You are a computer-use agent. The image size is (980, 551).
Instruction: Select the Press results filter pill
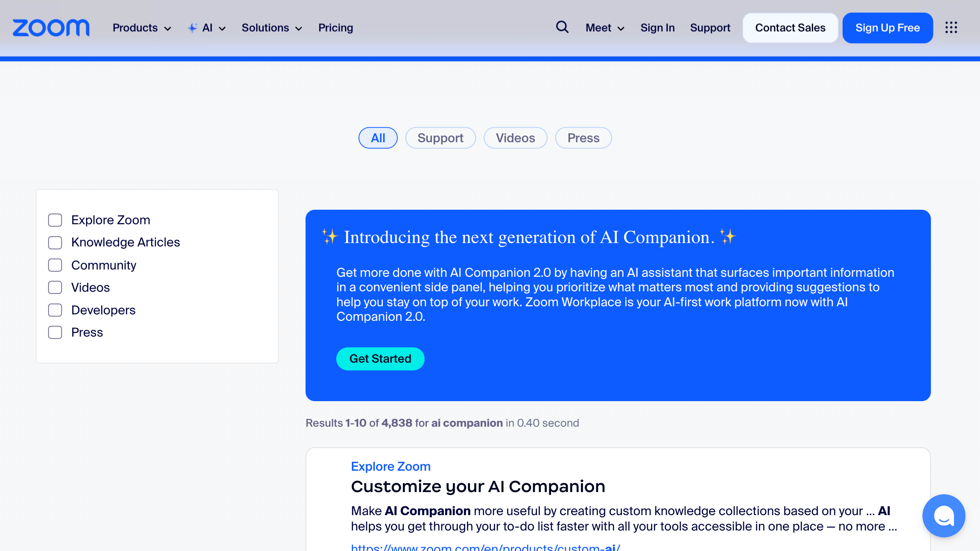coord(583,138)
